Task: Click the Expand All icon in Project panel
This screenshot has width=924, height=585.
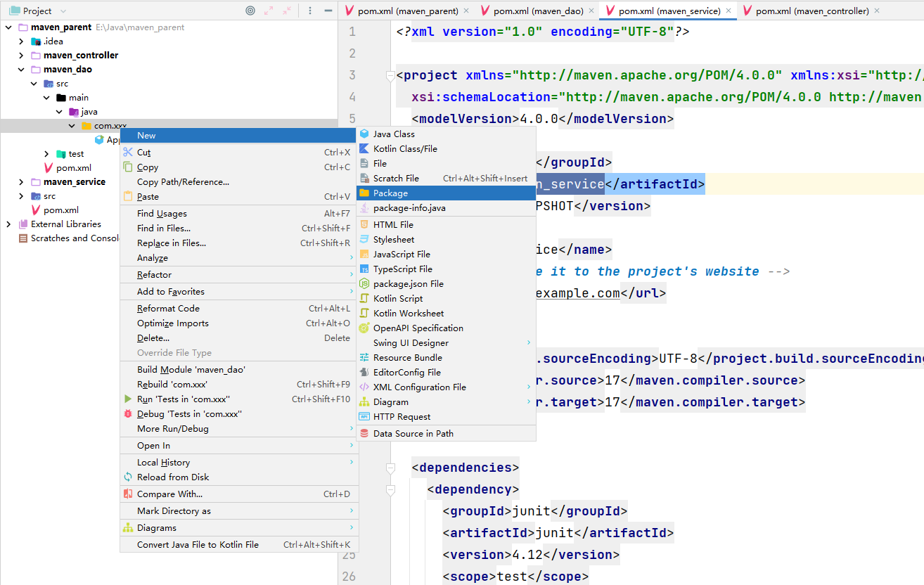Action: click(x=269, y=11)
